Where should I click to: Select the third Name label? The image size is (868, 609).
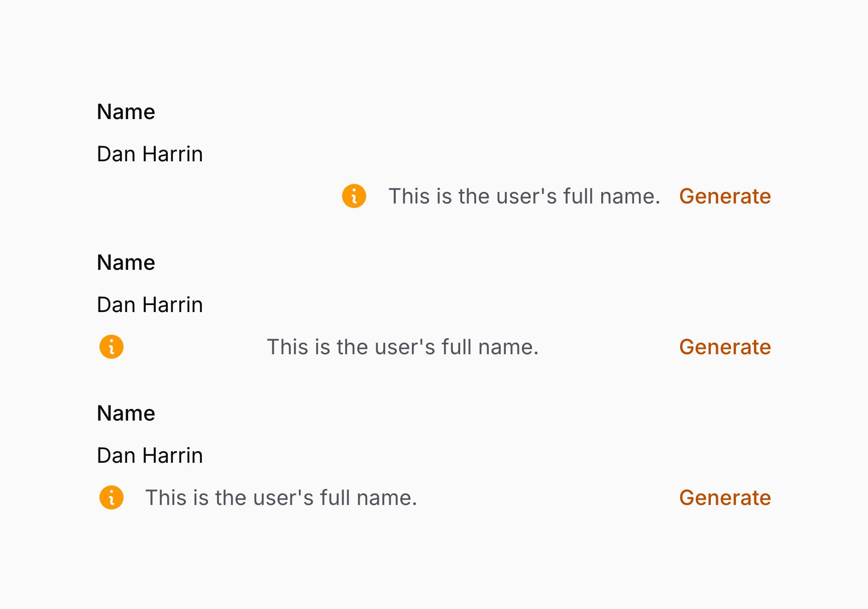click(126, 413)
